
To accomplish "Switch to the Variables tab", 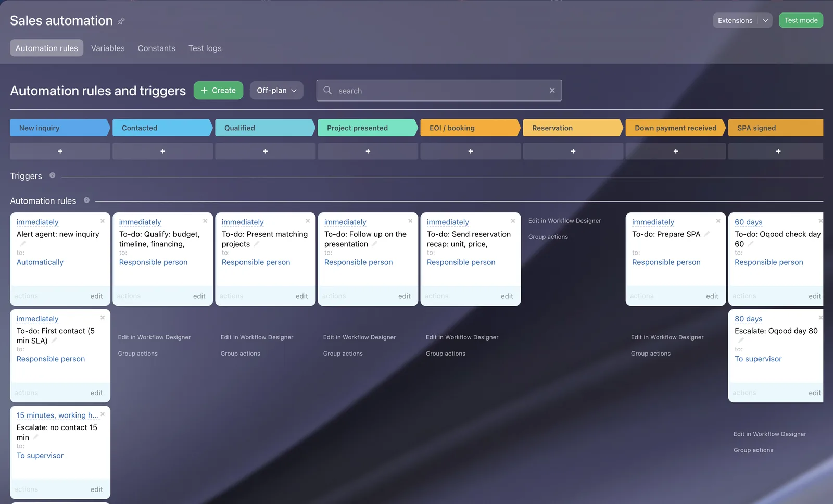I will 108,48.
